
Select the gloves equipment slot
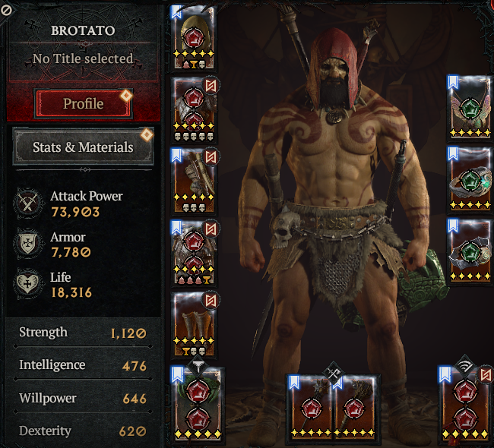[x=194, y=181]
